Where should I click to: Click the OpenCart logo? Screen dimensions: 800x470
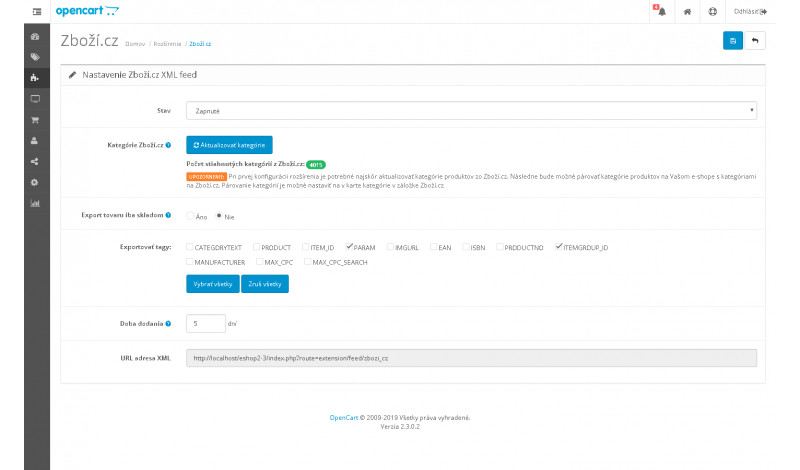pyautogui.click(x=87, y=11)
